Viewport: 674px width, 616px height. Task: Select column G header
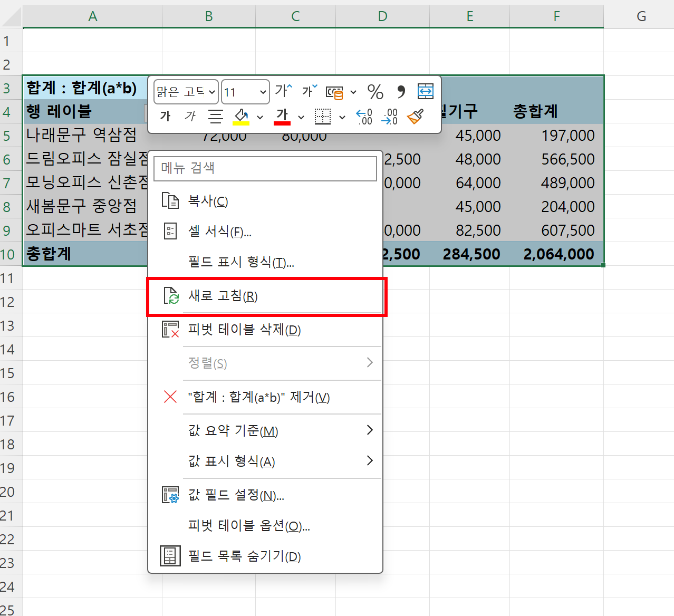coord(641,16)
